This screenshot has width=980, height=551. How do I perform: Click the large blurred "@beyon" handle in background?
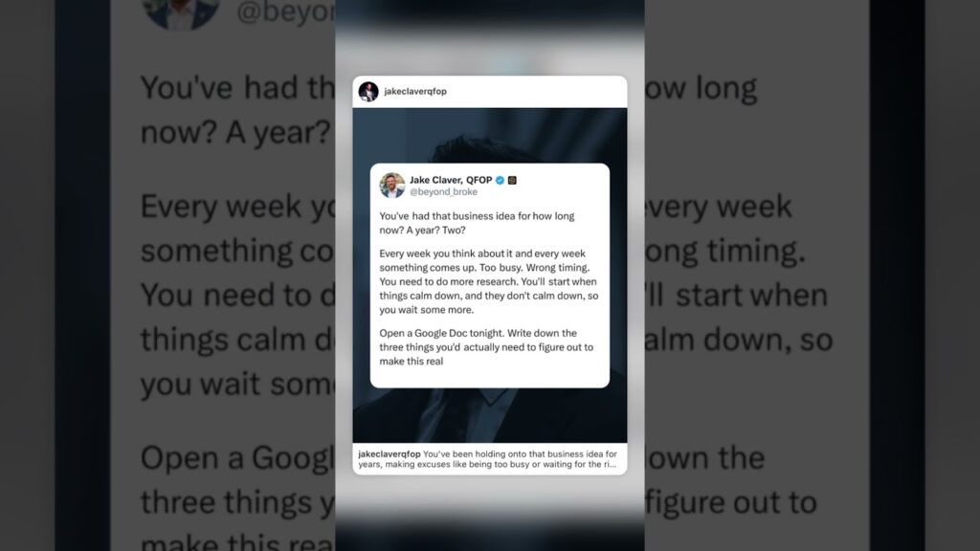pos(286,11)
